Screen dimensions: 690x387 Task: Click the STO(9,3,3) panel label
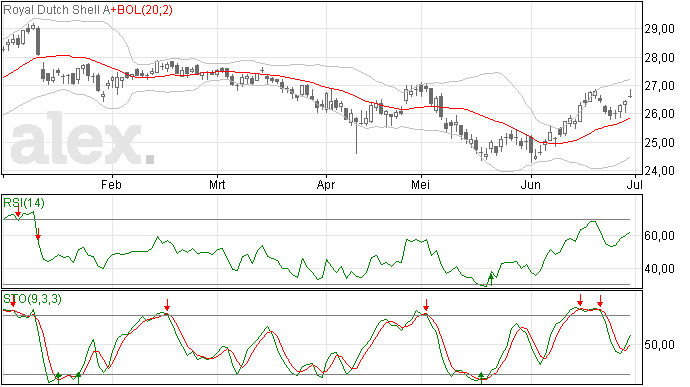click(x=32, y=299)
